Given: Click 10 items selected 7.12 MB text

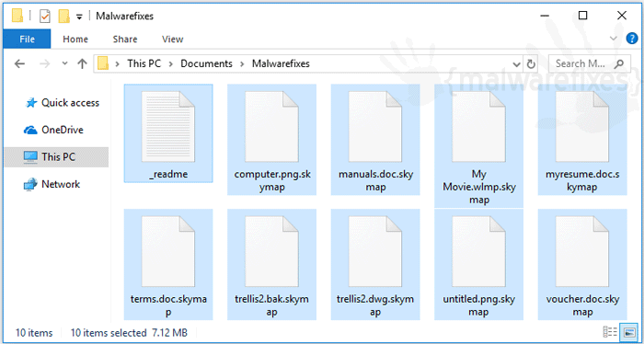Looking at the screenshot, I should pos(129,333).
